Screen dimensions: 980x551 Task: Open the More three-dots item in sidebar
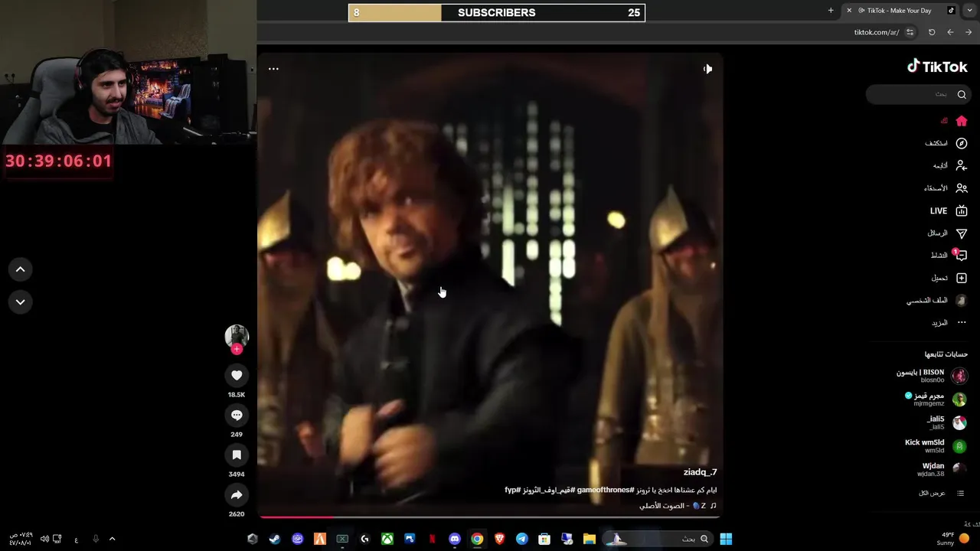pyautogui.click(x=962, y=323)
